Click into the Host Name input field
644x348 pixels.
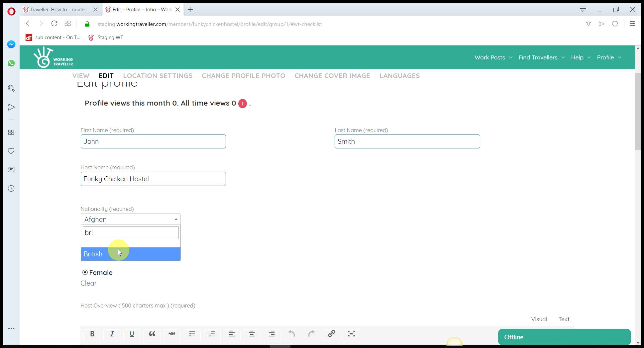coord(153,179)
